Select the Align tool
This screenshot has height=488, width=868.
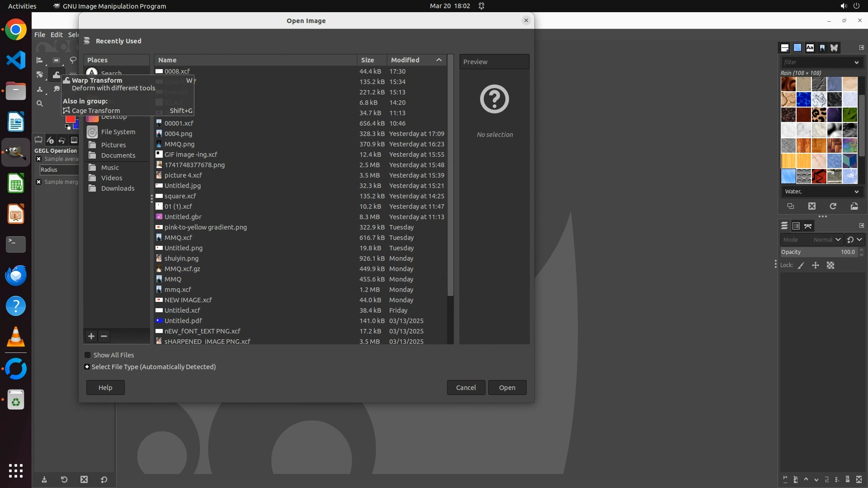[x=40, y=60]
